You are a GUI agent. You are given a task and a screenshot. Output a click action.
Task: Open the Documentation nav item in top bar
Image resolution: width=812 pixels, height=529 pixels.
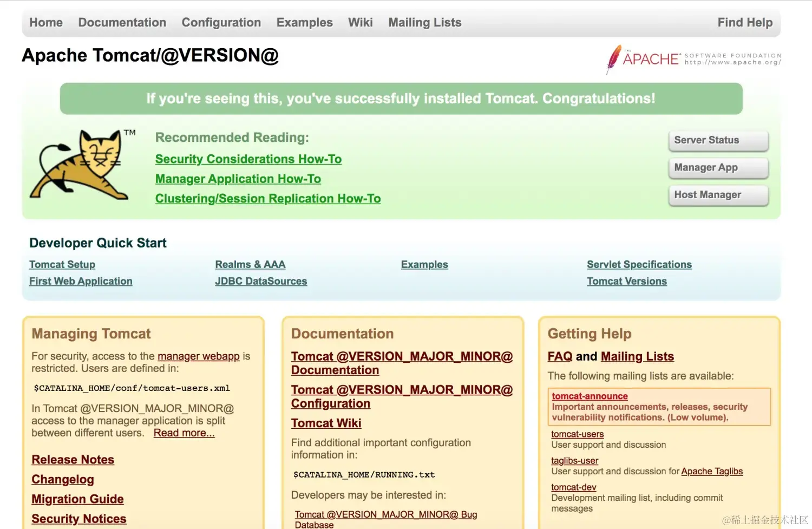pos(122,23)
